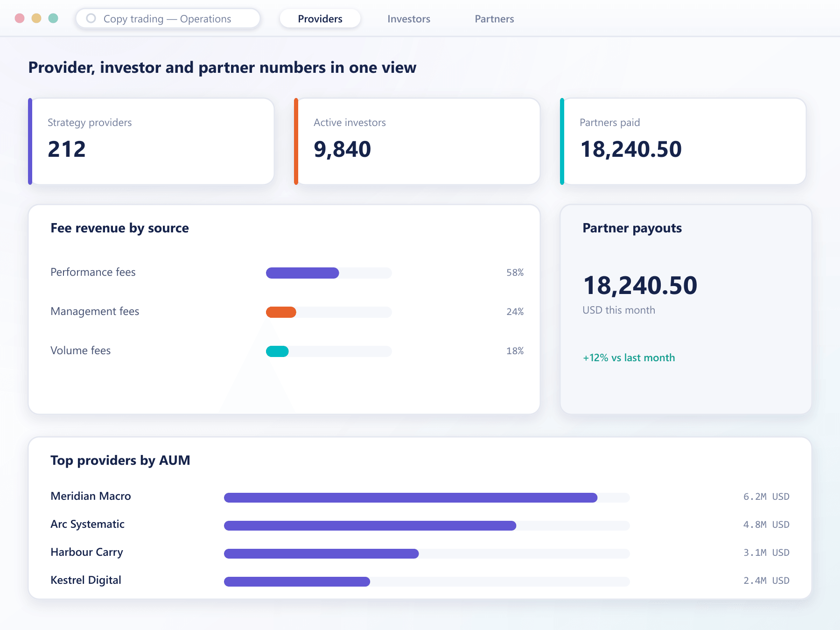Click the 'Partner payouts' heading
The width and height of the screenshot is (840, 630).
(x=632, y=228)
